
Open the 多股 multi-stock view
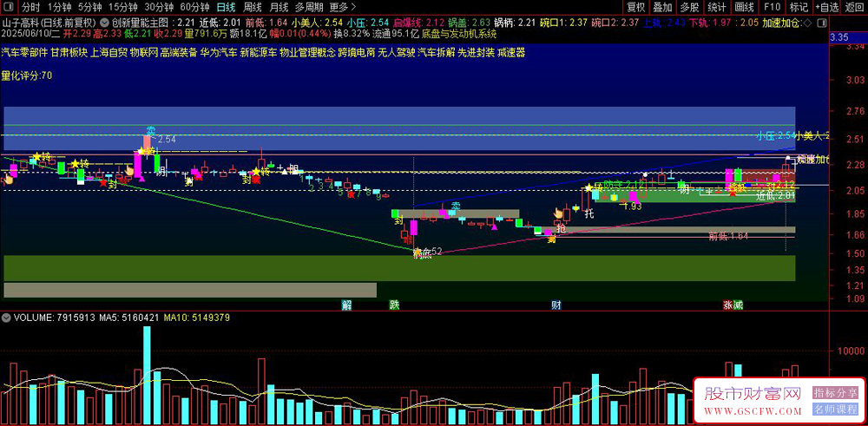pyautogui.click(x=690, y=7)
